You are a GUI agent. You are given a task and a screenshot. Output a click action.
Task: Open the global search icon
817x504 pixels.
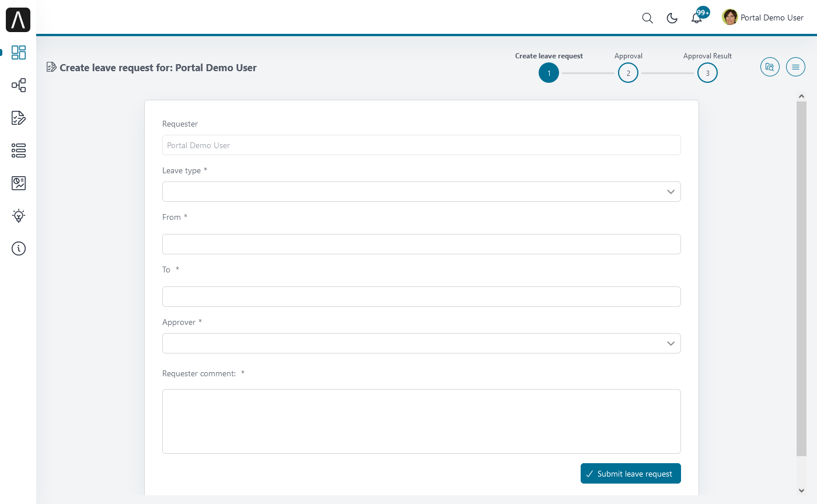click(647, 18)
